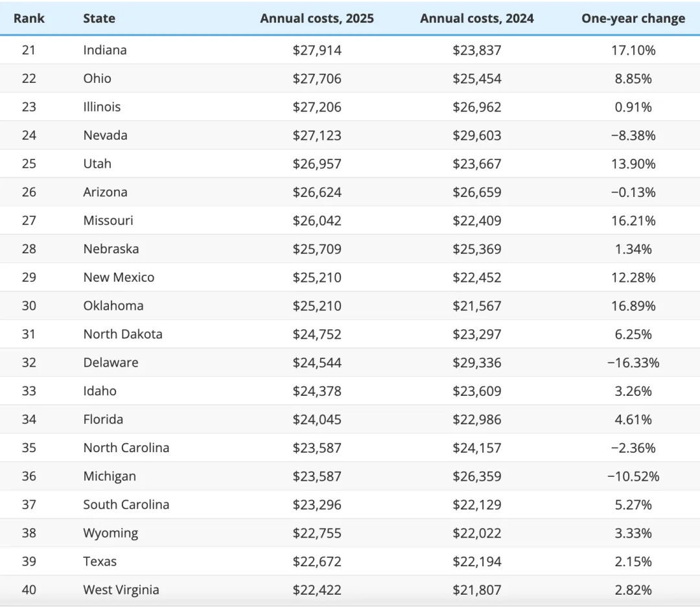The height and width of the screenshot is (607, 700).
Task: Select Florida's 2025 cost of $24,045
Action: 317,419
